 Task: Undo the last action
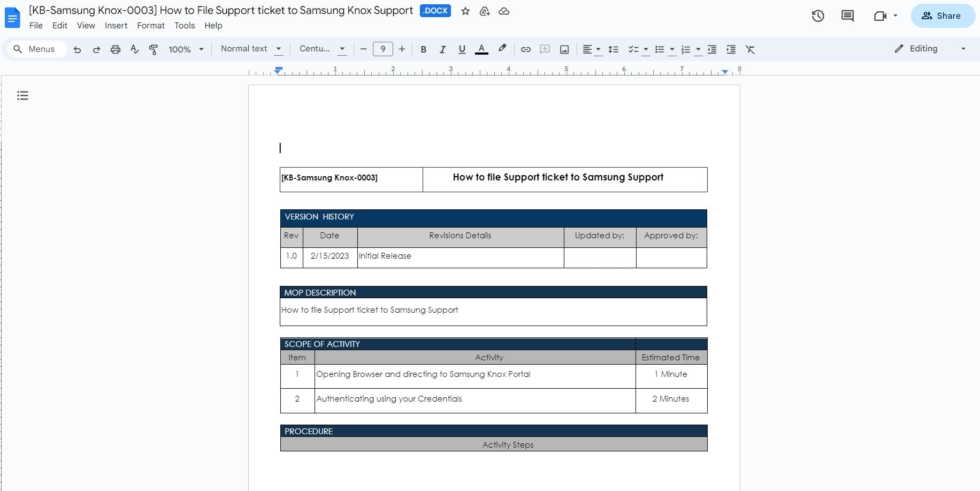(x=78, y=49)
